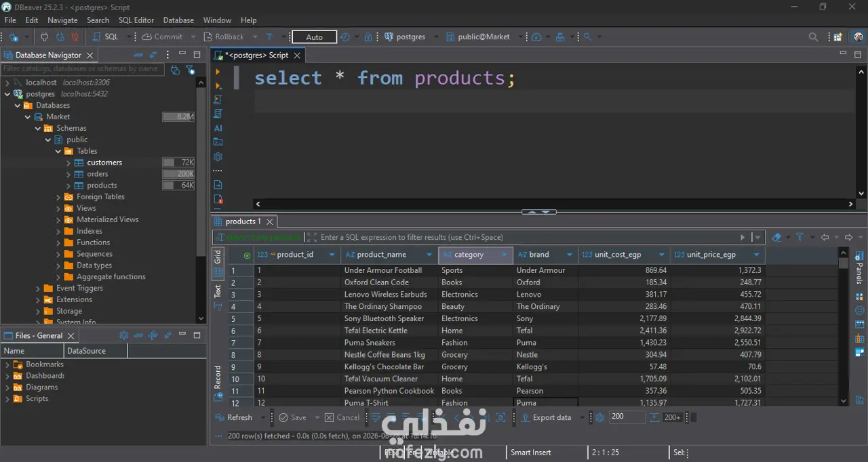Collapse the Market database node
868x462 pixels.
click(x=28, y=117)
